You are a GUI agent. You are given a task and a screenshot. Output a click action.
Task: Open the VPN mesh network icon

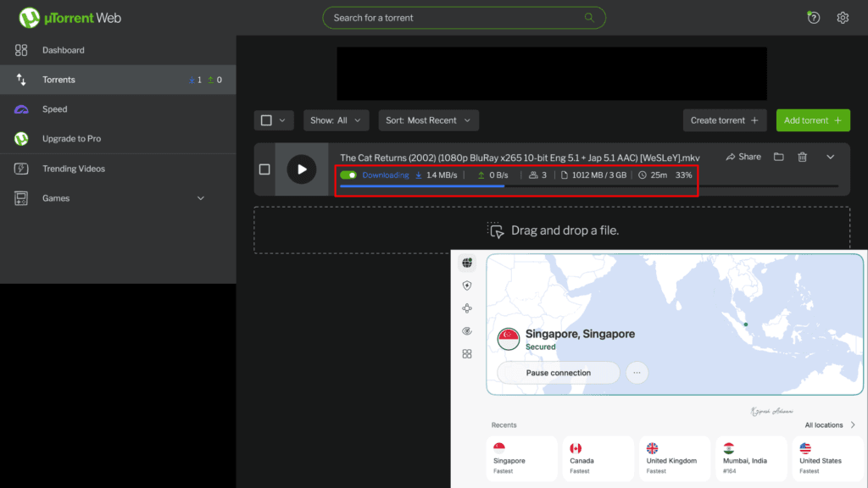[x=467, y=308]
